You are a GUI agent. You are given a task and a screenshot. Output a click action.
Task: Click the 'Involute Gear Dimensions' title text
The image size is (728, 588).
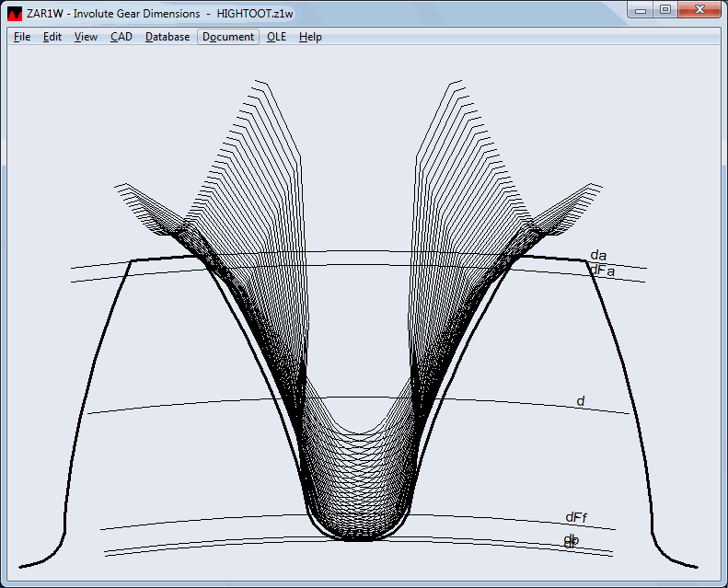click(x=136, y=14)
